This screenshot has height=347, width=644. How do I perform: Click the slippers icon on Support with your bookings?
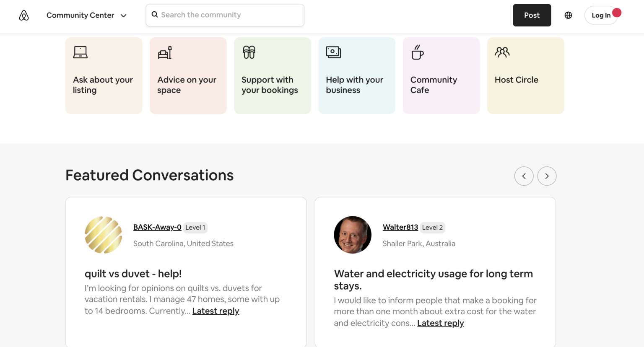coord(249,52)
